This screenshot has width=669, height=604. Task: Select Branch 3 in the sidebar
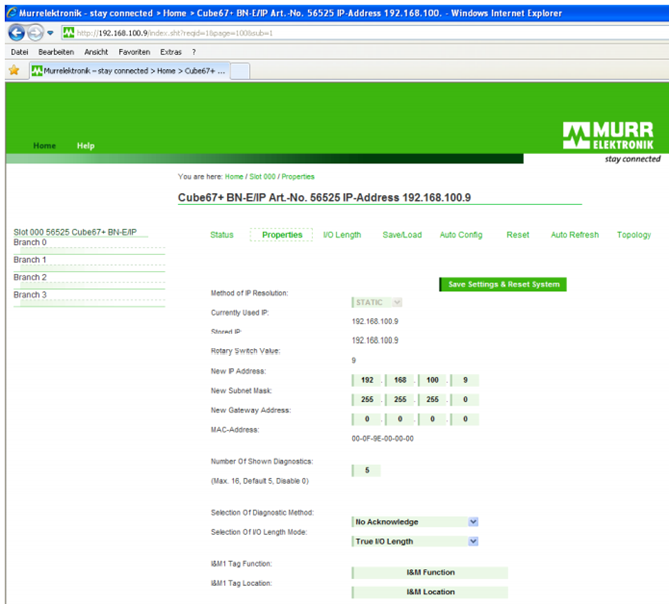pos(30,295)
